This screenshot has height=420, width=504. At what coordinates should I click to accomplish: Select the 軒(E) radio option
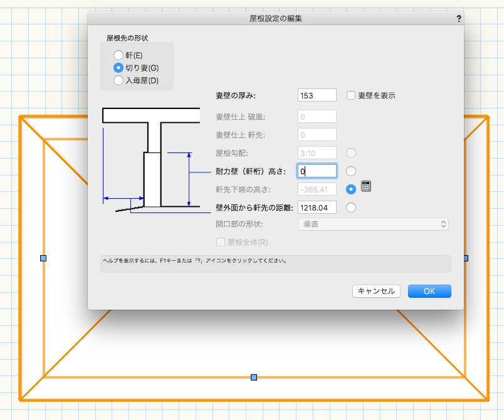[118, 55]
